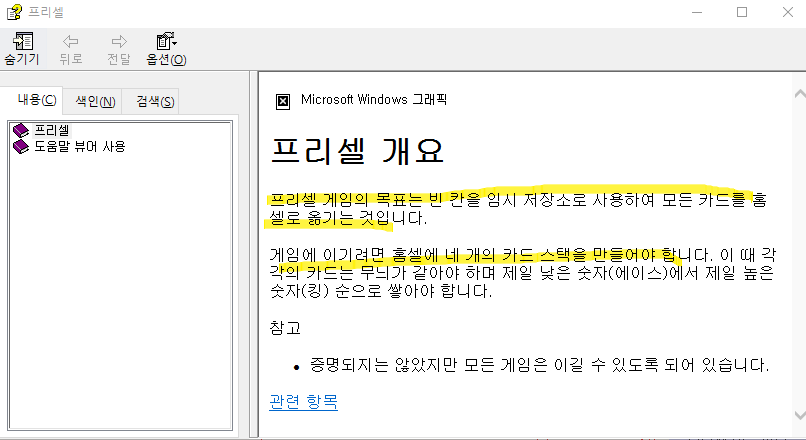Open the 옵션(O) options menu
806x440 pixels.
click(x=166, y=49)
